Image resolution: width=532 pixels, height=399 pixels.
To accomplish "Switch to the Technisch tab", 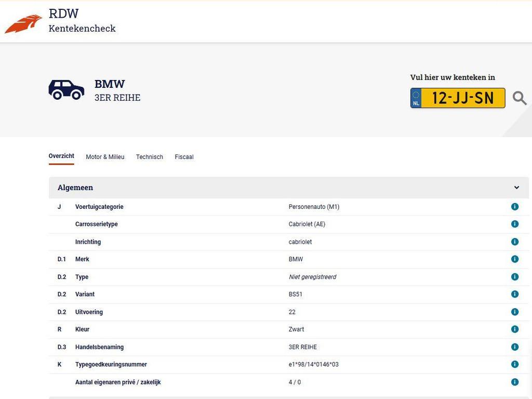I will [150, 157].
